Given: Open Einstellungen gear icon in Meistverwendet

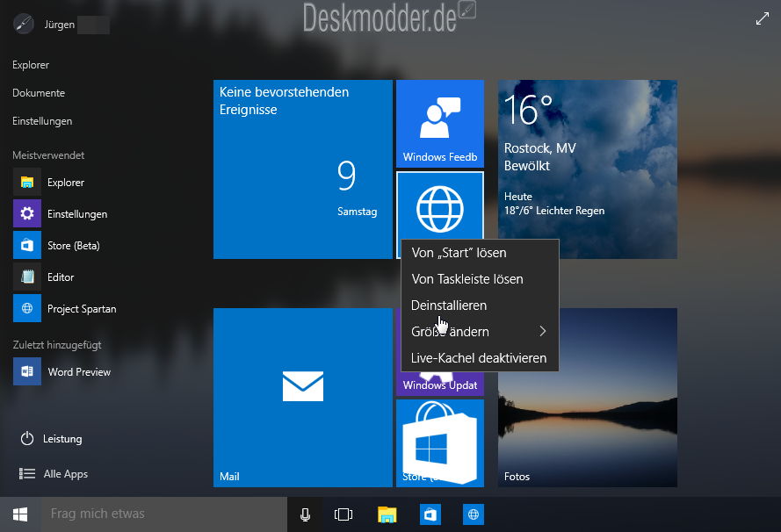Looking at the screenshot, I should point(27,213).
